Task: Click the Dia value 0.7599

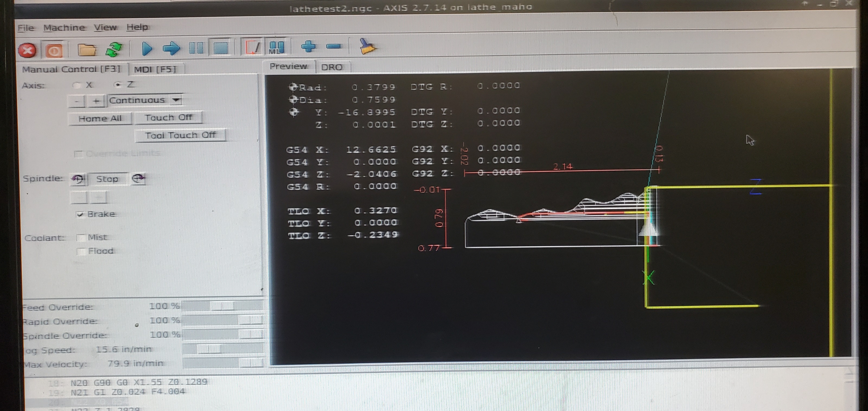Action: click(373, 100)
